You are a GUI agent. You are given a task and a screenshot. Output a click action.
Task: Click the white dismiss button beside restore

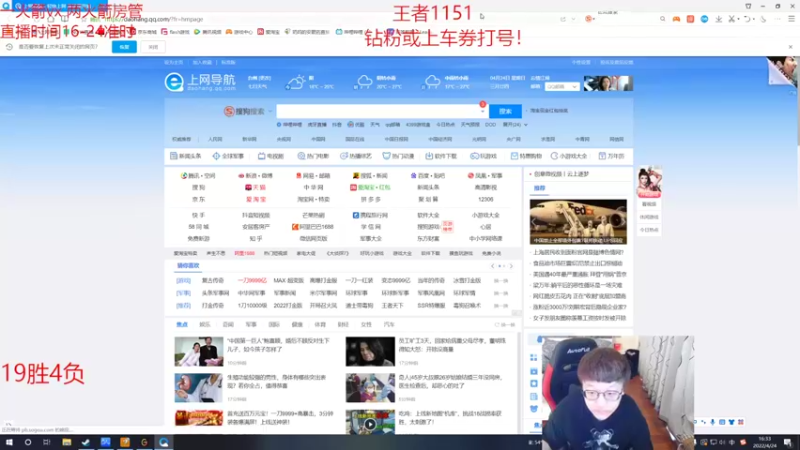click(153, 47)
